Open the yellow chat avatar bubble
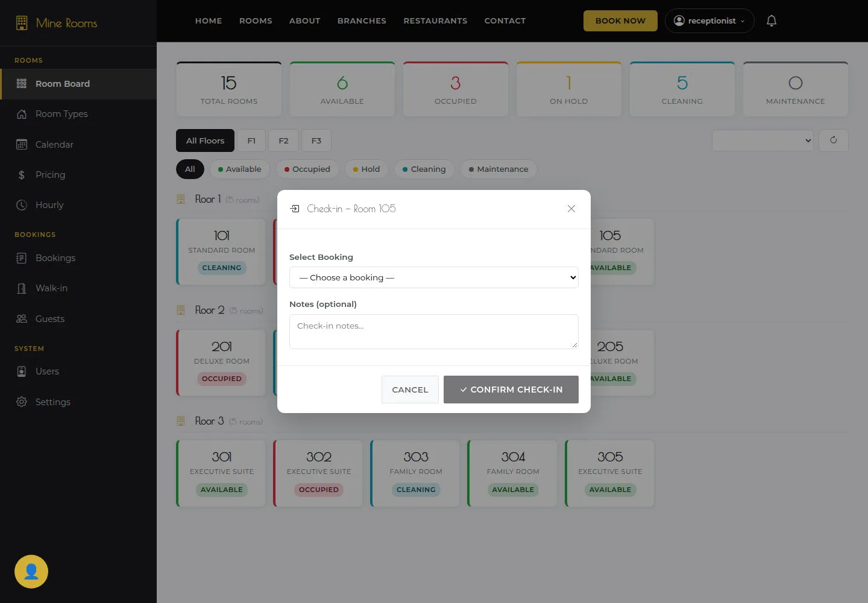The height and width of the screenshot is (603, 868). point(31,572)
